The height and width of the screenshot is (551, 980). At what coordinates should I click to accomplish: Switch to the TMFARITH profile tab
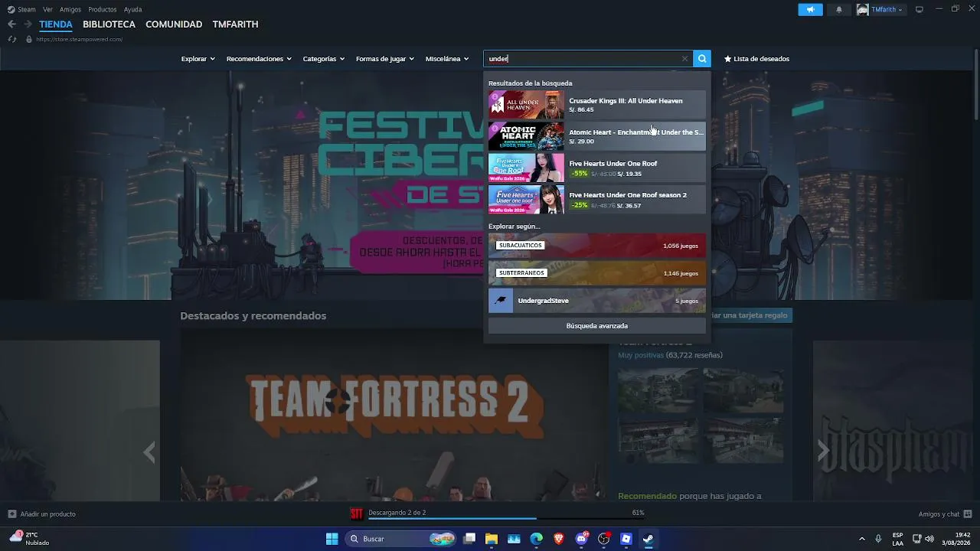click(235, 24)
